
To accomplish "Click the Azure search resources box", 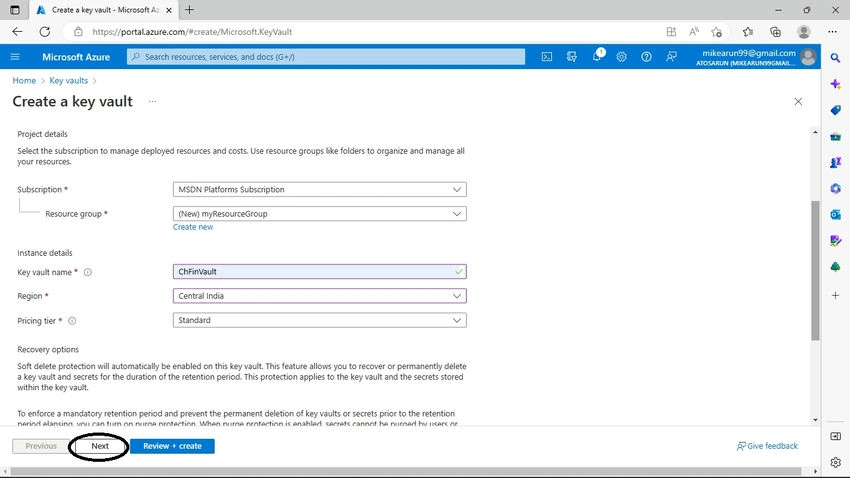I will coord(326,56).
